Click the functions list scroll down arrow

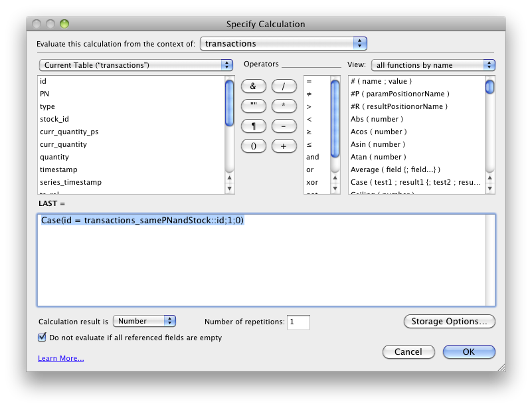[490, 189]
